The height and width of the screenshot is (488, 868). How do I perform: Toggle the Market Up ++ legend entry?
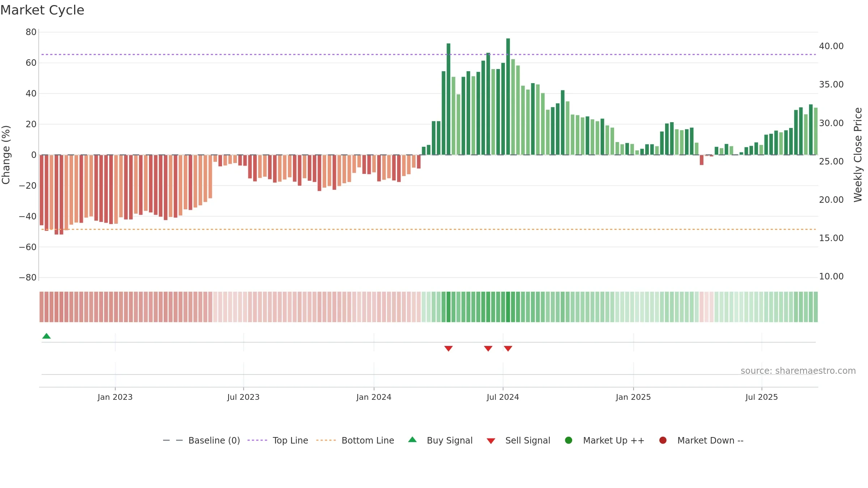click(605, 440)
